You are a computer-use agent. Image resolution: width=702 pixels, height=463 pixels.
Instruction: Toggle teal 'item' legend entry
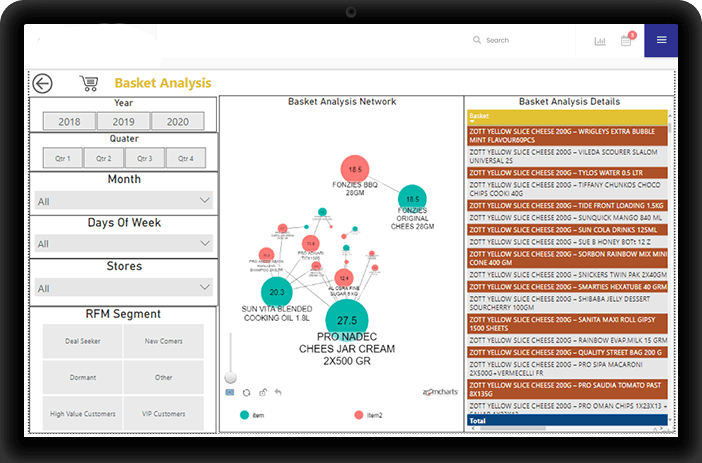[x=252, y=415]
